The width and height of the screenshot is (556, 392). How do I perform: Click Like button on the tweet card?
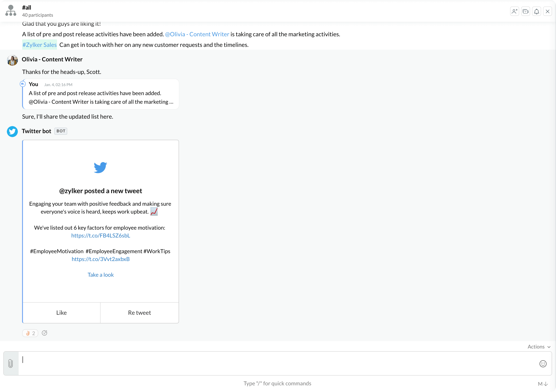tap(62, 312)
